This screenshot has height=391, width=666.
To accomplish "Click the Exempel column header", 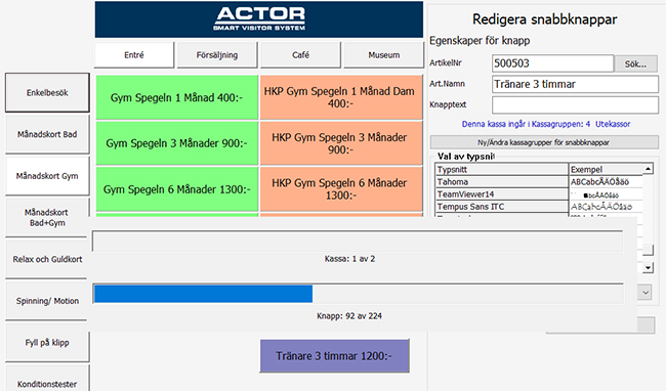I will [606, 169].
